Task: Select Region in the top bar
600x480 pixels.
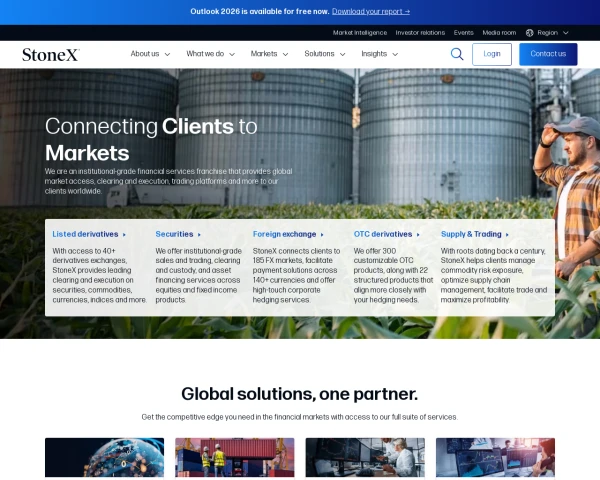Action: pyautogui.click(x=547, y=33)
